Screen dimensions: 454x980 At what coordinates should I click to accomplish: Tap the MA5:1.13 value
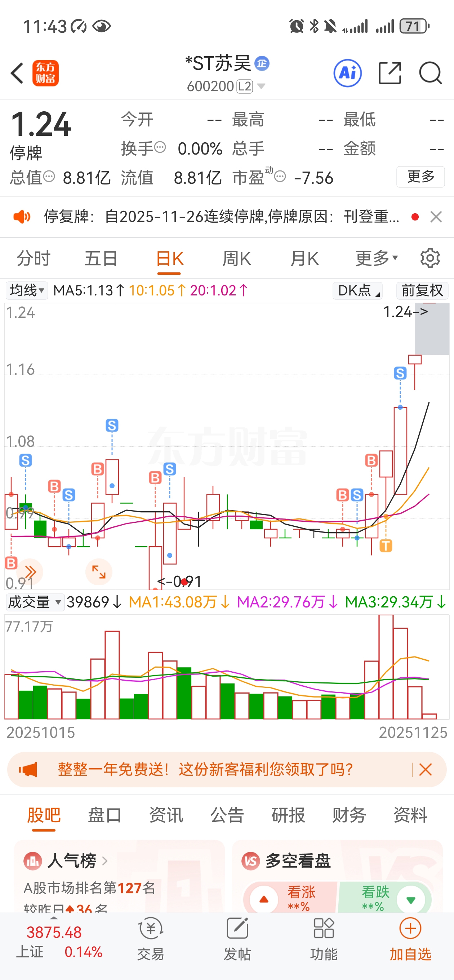click(x=89, y=291)
